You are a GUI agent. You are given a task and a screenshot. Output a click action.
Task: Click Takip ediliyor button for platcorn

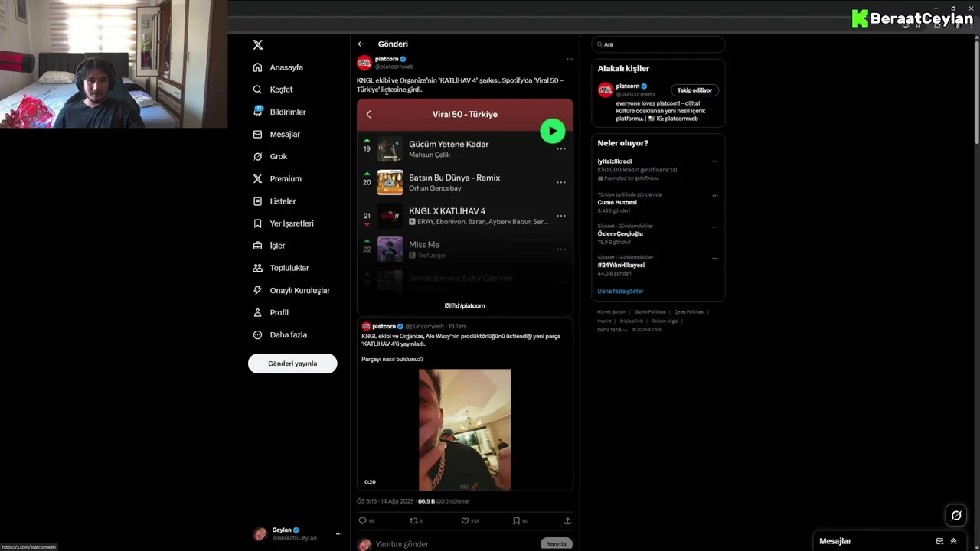point(694,90)
